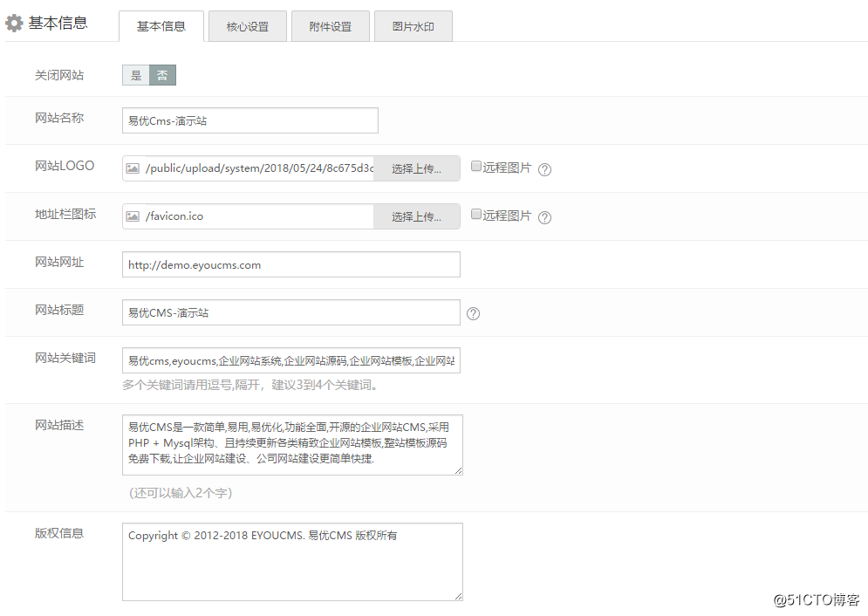Focus the 网站网址 input with demo.eyoucms.com
This screenshot has height=616, width=868.
tap(291, 264)
